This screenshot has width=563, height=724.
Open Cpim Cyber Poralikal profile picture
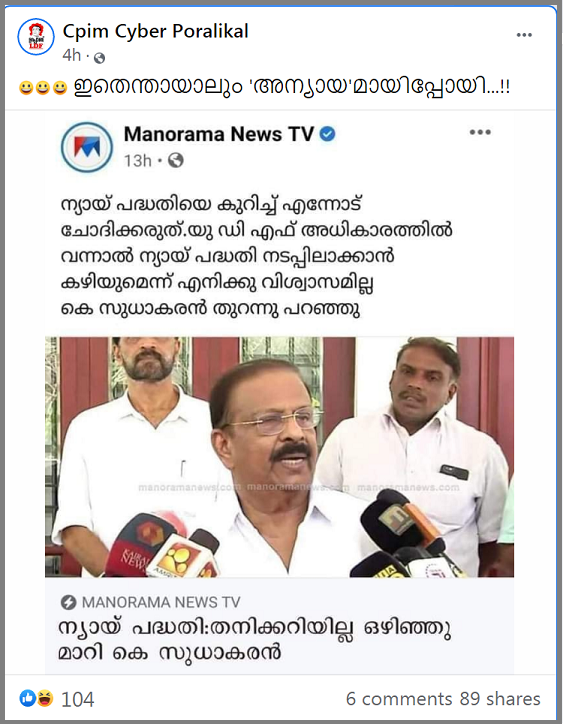tap(36, 36)
